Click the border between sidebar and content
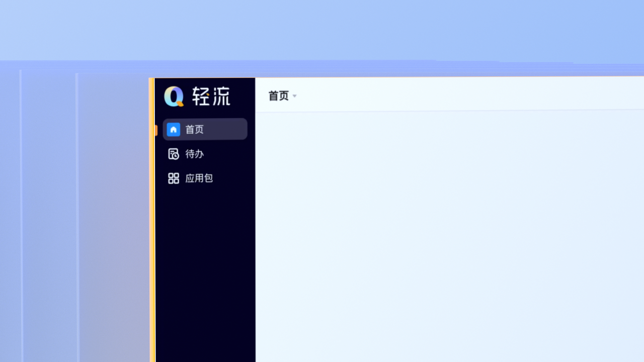The width and height of the screenshot is (644, 362). tap(255, 226)
